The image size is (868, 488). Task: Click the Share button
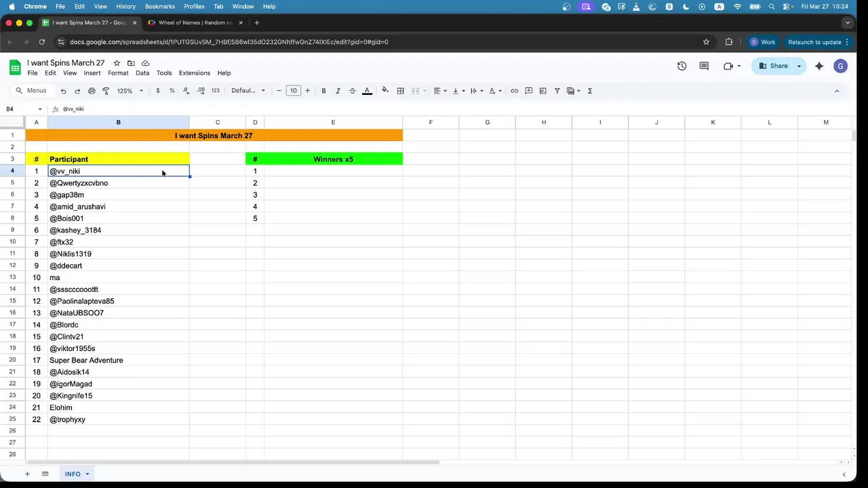(x=774, y=66)
